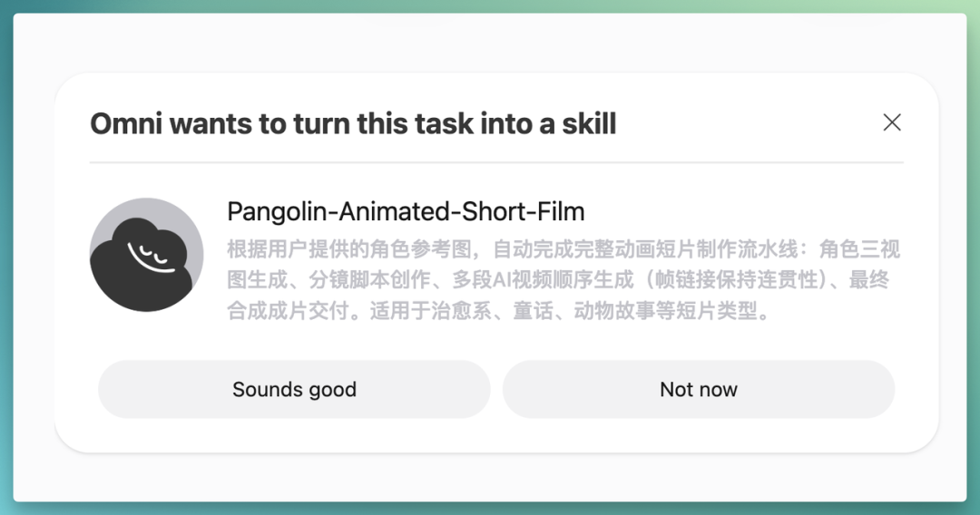Click the description line starting with 图生成
Image resolution: width=980 pixels, height=515 pixels.
(557, 279)
